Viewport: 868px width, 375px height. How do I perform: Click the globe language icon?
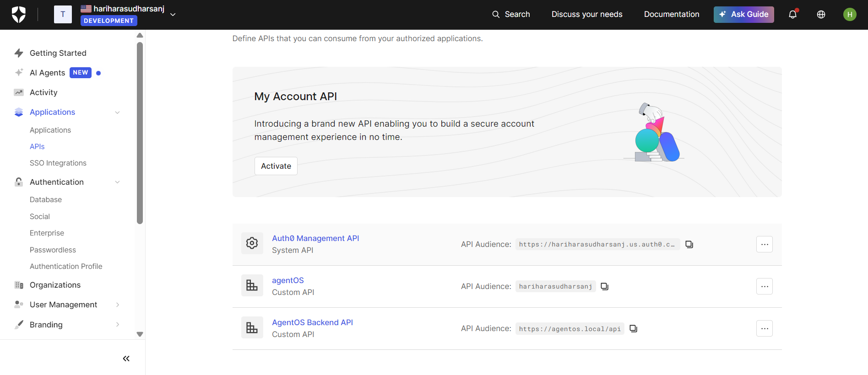click(x=821, y=15)
